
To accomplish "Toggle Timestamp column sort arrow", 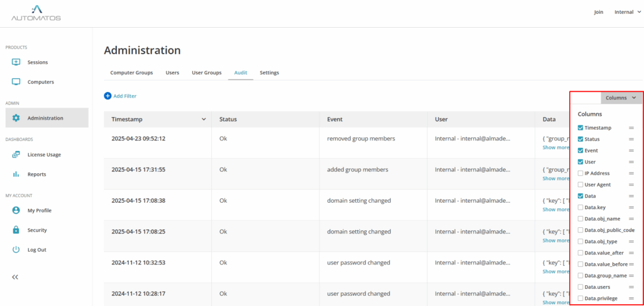I will tap(203, 119).
